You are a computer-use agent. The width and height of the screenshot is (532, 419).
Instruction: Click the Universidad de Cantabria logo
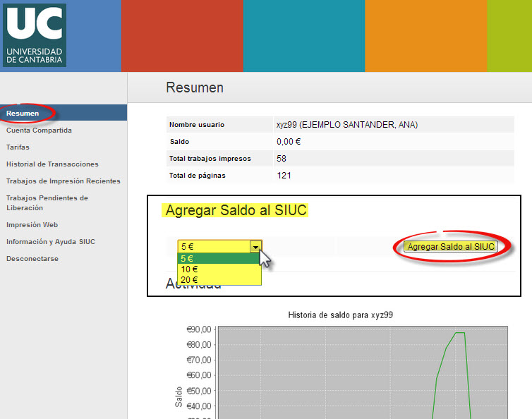(35, 35)
